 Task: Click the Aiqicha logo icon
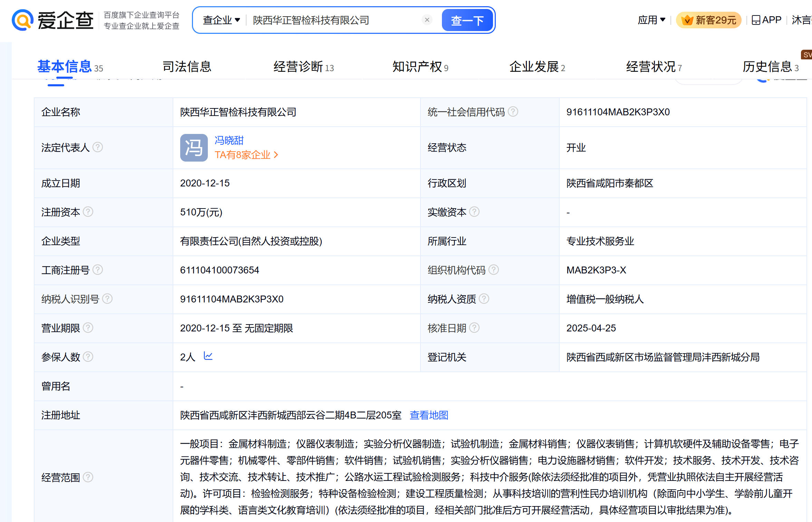pyautogui.click(x=23, y=20)
